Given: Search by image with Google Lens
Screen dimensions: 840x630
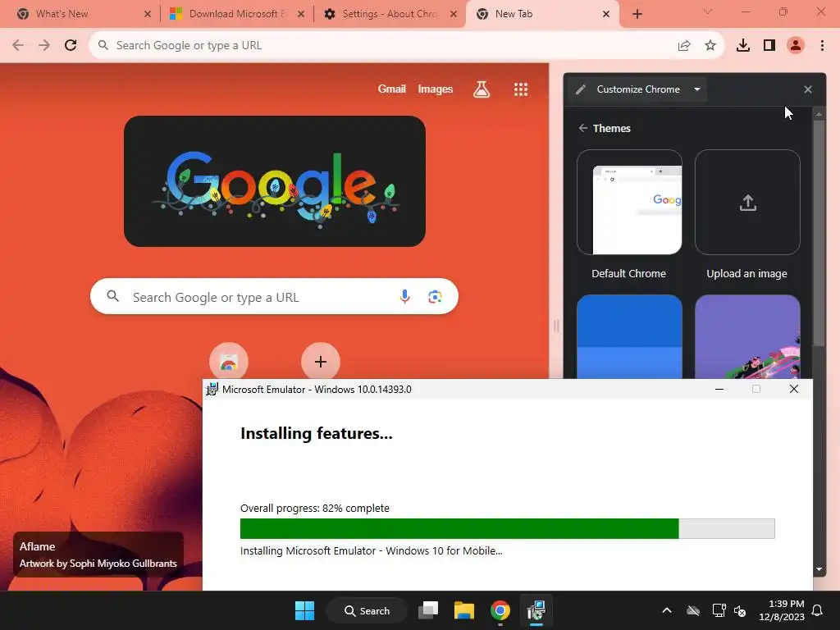Looking at the screenshot, I should coord(435,296).
